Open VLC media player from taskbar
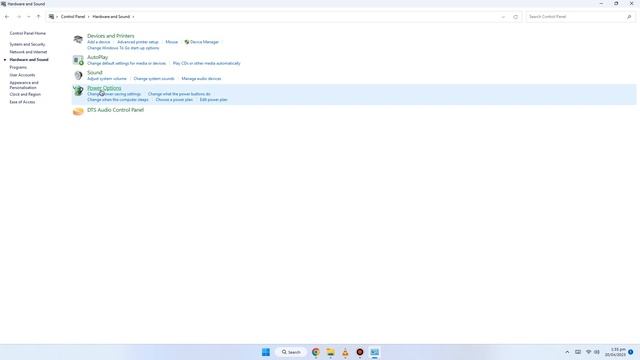This screenshot has width=640, height=360. [x=345, y=352]
